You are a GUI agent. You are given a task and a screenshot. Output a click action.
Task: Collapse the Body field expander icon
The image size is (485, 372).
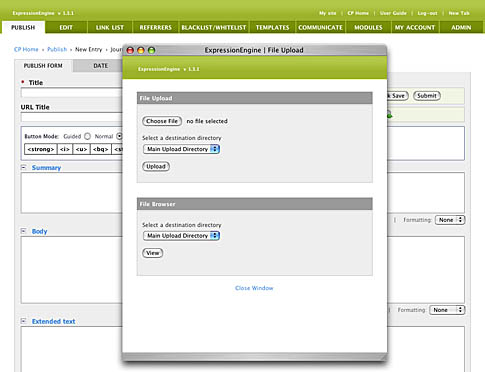coord(23,231)
